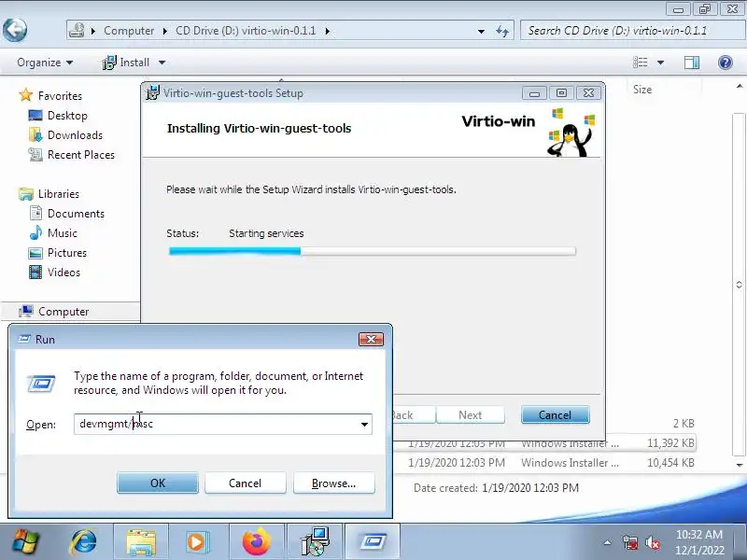Open the view options dropdown arrow
747x560 pixels.
pyautogui.click(x=660, y=63)
